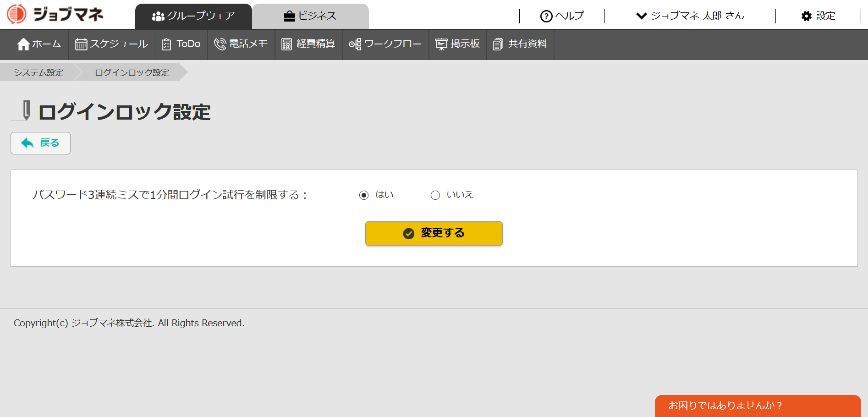Click the ジョブマネ logo icon

click(x=16, y=14)
